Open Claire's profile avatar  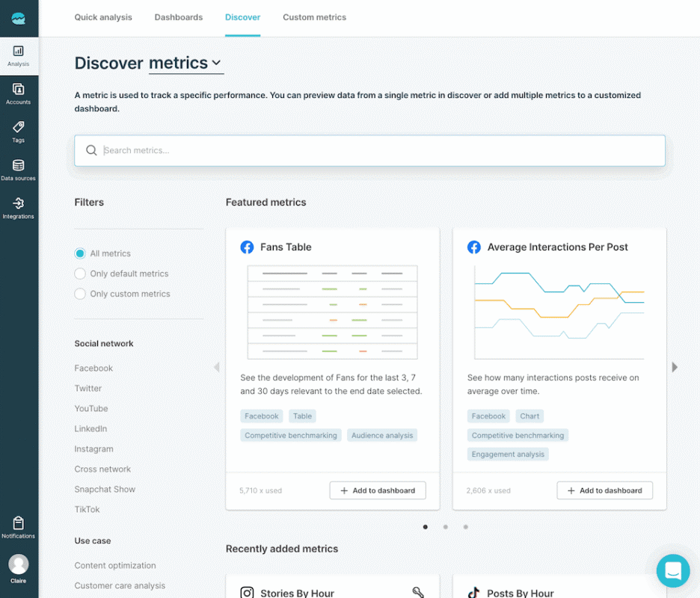coord(18,564)
